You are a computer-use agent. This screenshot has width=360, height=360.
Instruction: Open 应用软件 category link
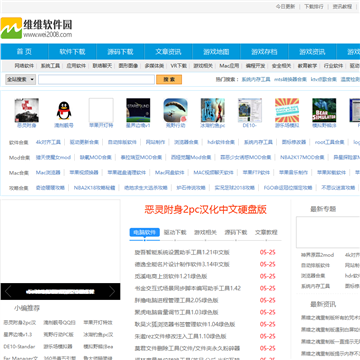click(76, 66)
